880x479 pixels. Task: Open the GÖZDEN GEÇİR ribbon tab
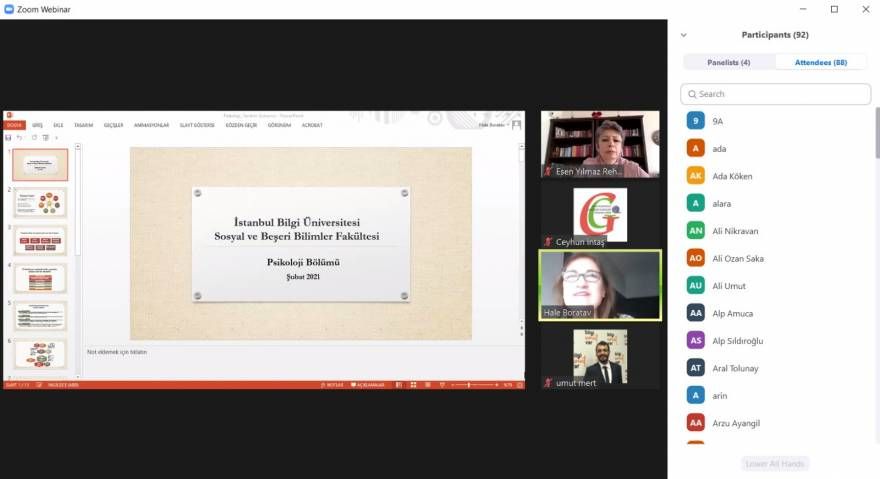pyautogui.click(x=241, y=125)
